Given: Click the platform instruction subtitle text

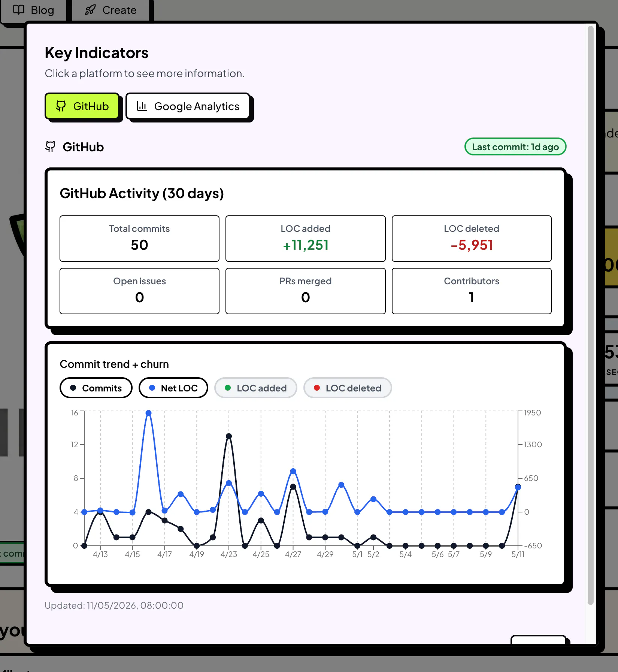Looking at the screenshot, I should tap(145, 73).
